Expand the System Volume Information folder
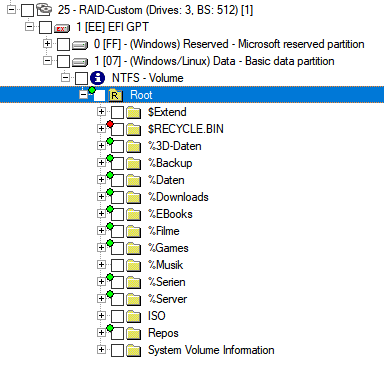The image size is (384, 366). pos(101,350)
